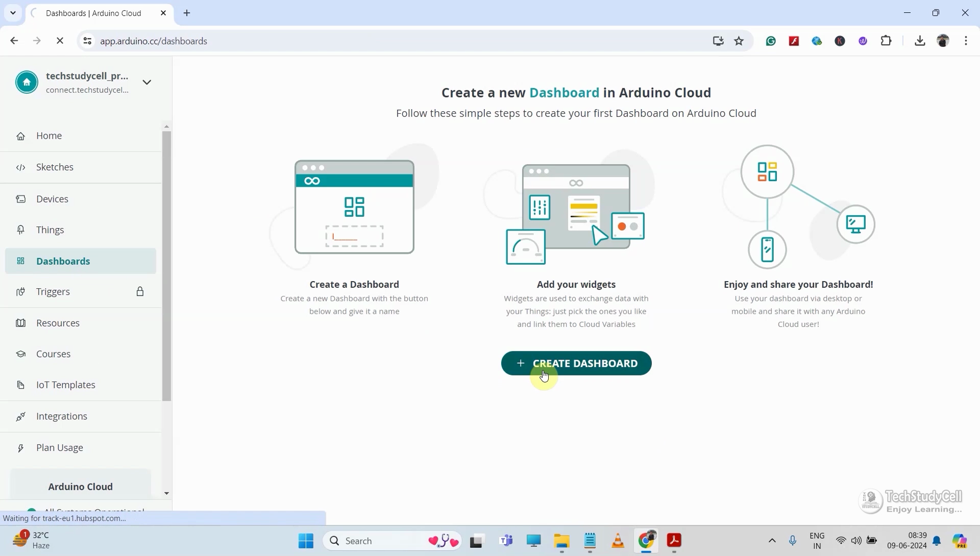
Task: Expand the Triggers lock indicator
Action: pos(140,292)
